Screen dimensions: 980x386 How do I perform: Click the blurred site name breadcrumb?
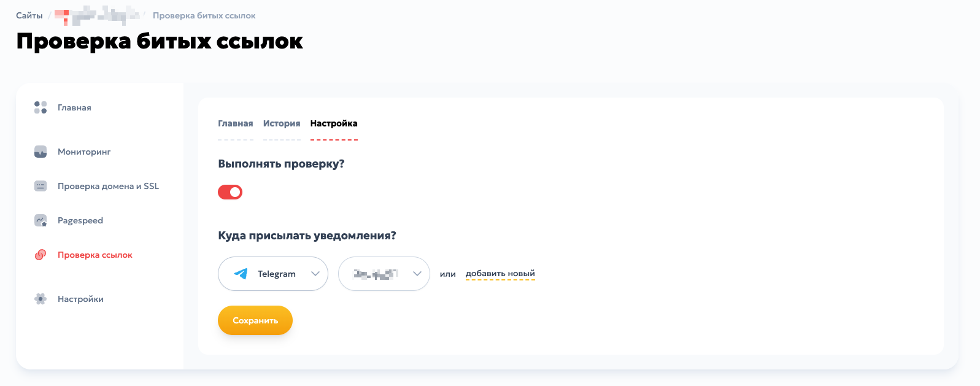pos(97,15)
